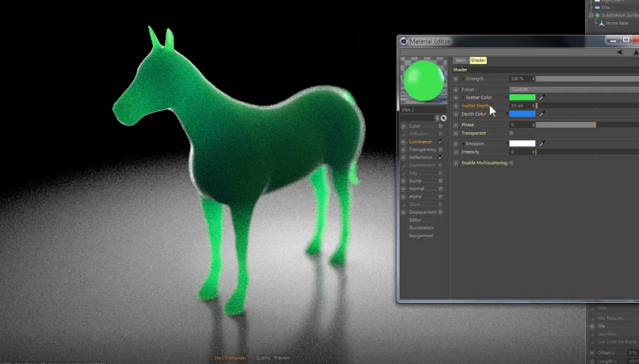This screenshot has width=639, height=364.
Task: Collapse the Subdivision Surface tree node
Action: pos(592,15)
